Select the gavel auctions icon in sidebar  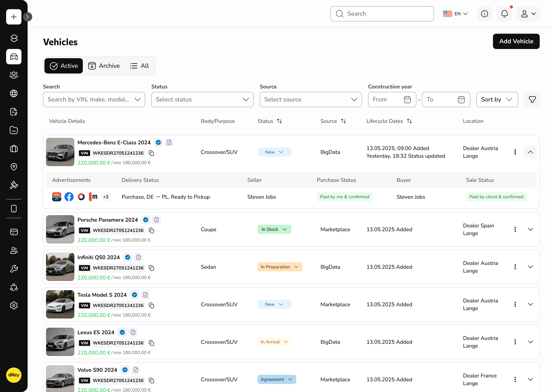click(14, 185)
